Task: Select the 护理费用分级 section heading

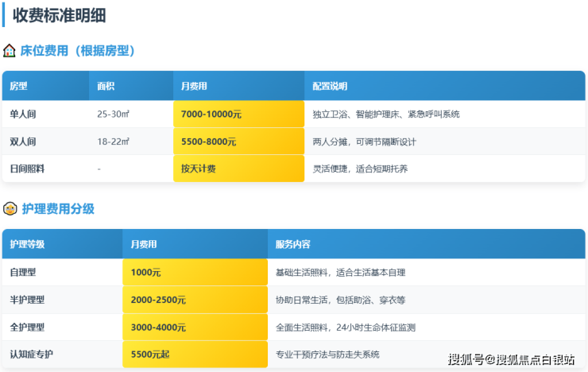Action: [57, 209]
